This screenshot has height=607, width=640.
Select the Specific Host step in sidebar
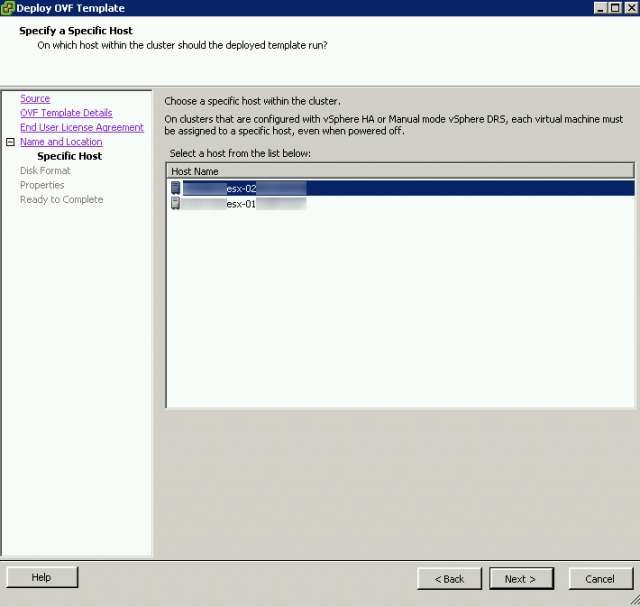click(x=69, y=156)
